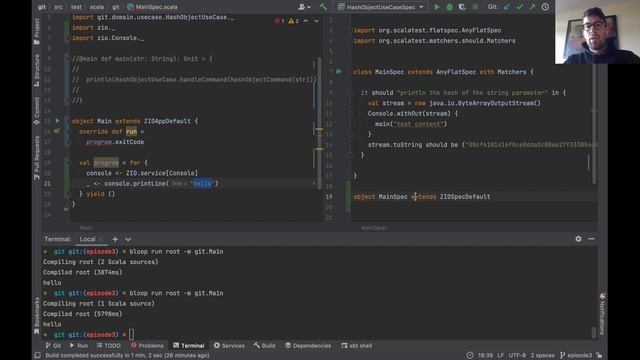Click the episode3 Git branch widget
This screenshot has height=360, width=640.
point(576,356)
